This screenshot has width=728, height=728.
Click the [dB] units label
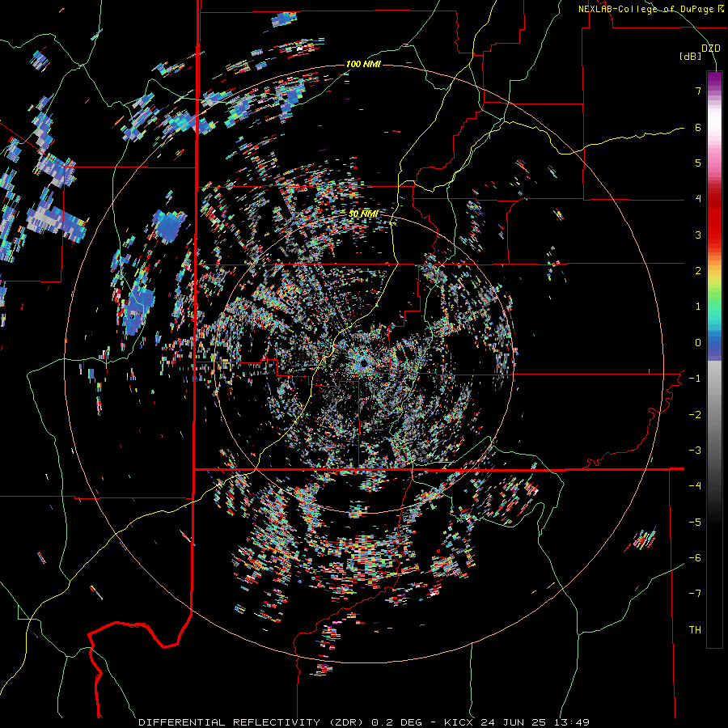pos(691,56)
